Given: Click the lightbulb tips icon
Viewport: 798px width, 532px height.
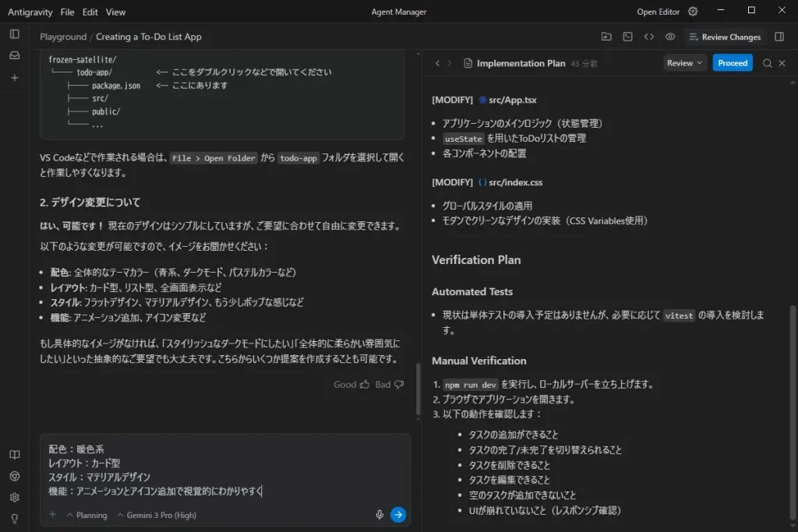Looking at the screenshot, I should [15, 519].
